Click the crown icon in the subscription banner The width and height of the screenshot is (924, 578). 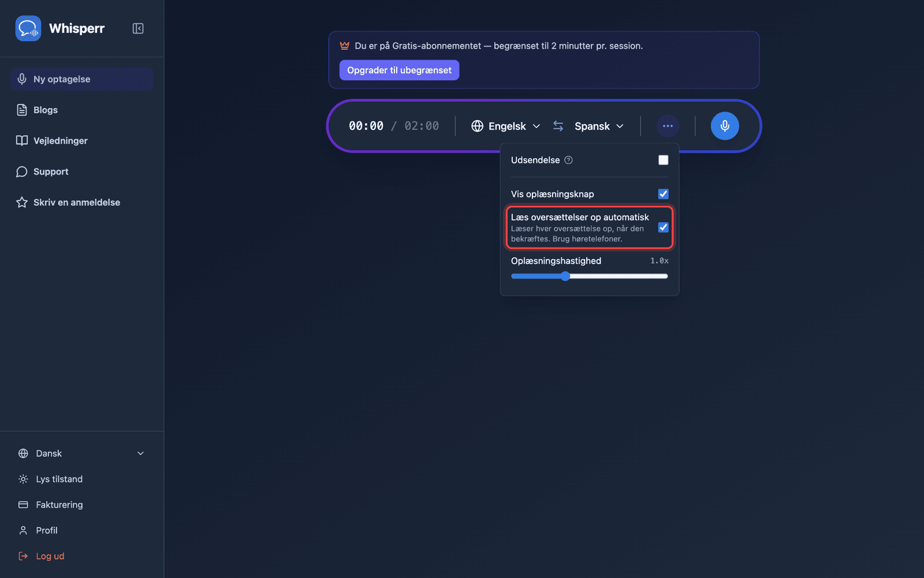345,46
